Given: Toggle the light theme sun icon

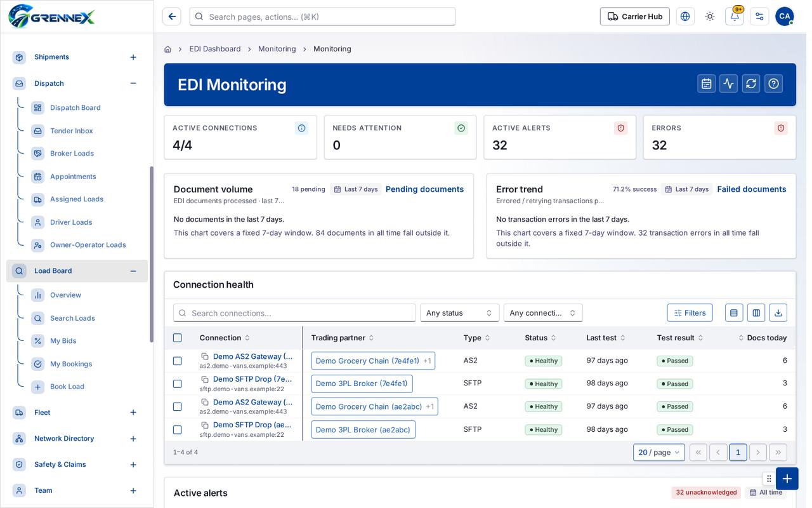Looking at the screenshot, I should 710,17.
